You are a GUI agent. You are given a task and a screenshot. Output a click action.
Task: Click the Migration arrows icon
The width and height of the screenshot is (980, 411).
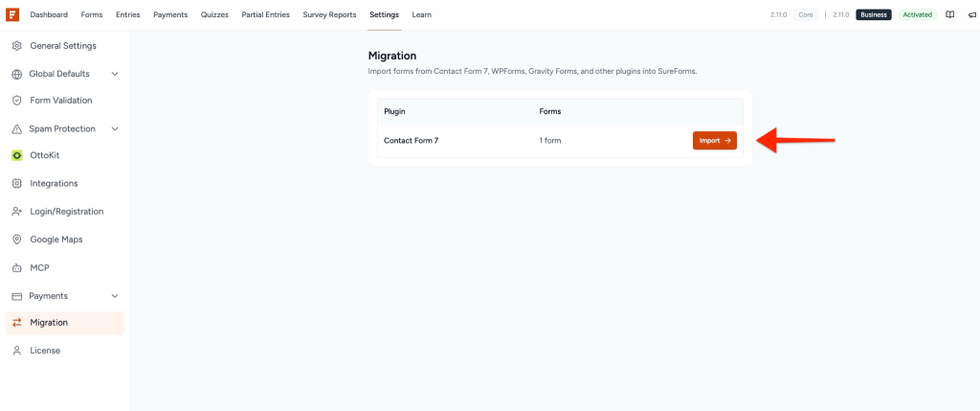[17, 323]
